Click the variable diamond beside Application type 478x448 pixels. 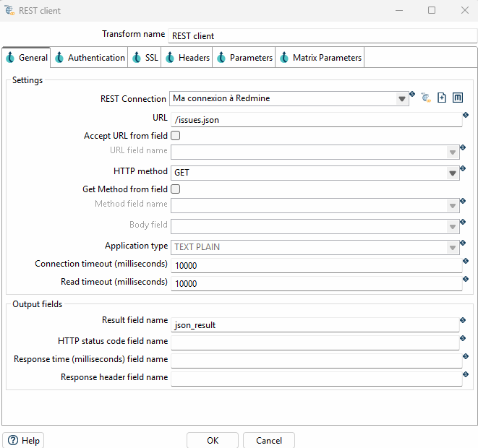[x=463, y=243]
